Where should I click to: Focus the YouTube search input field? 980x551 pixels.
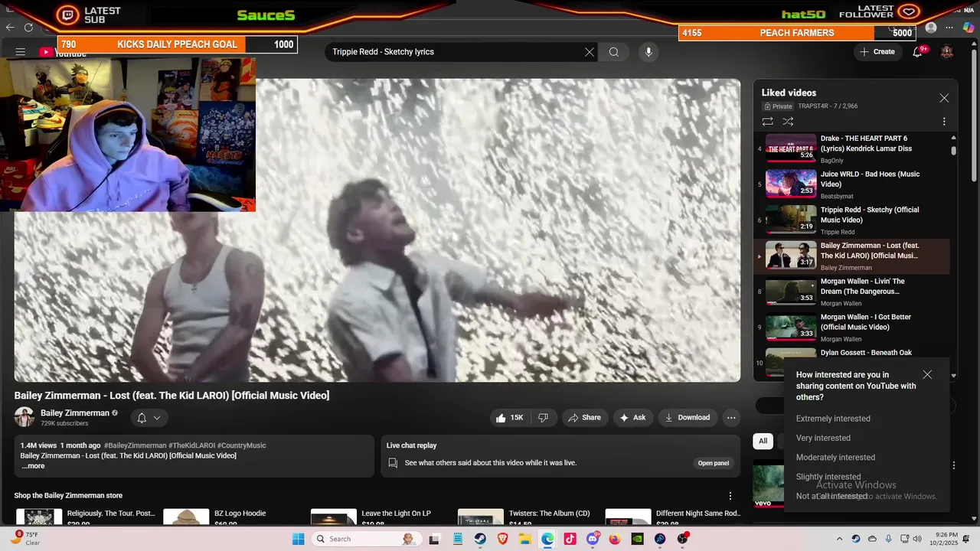[x=456, y=52]
